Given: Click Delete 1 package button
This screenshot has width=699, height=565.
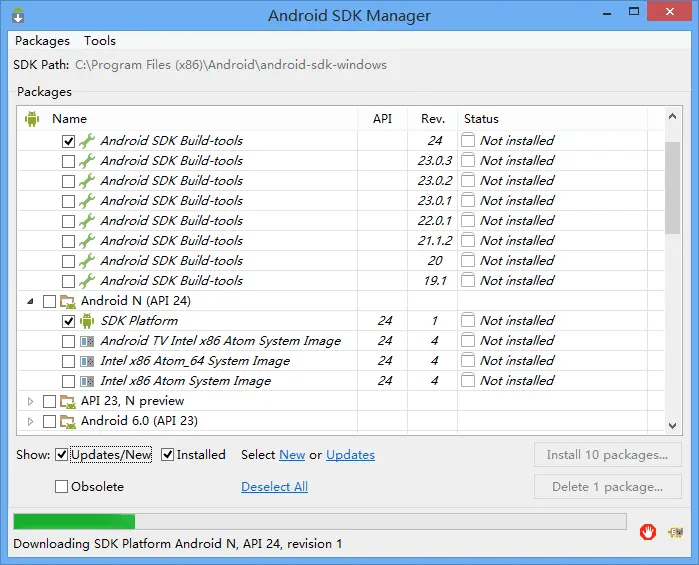Looking at the screenshot, I should pyautogui.click(x=608, y=487).
